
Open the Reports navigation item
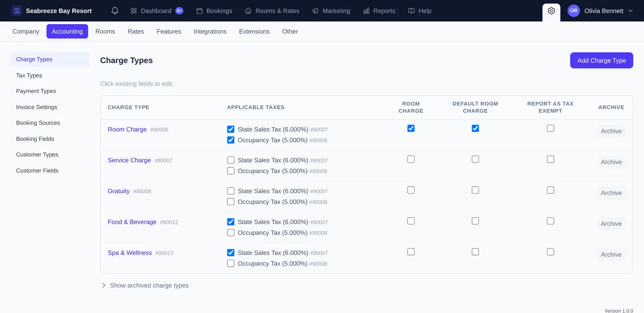point(379,11)
